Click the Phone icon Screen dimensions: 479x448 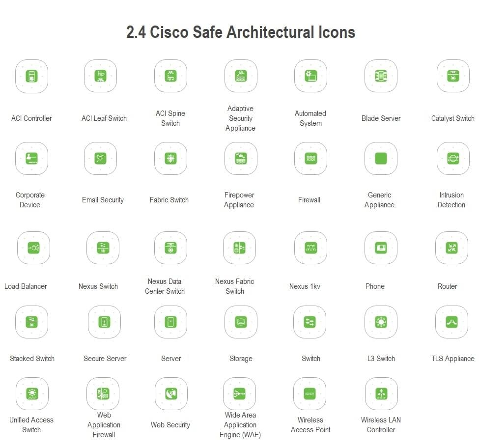[x=381, y=248]
